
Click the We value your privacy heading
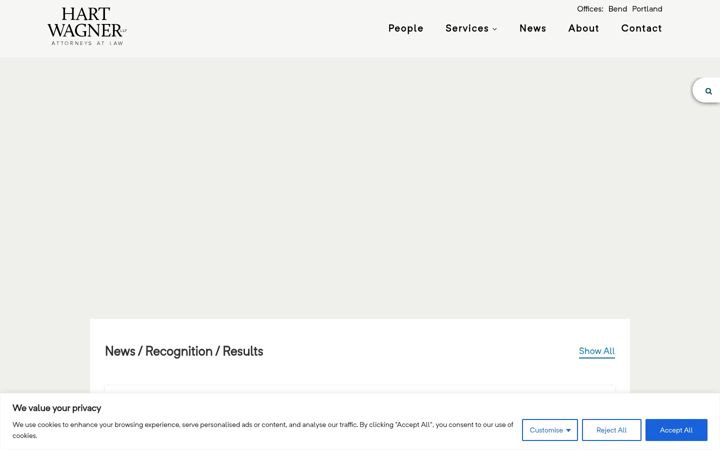[56, 408]
